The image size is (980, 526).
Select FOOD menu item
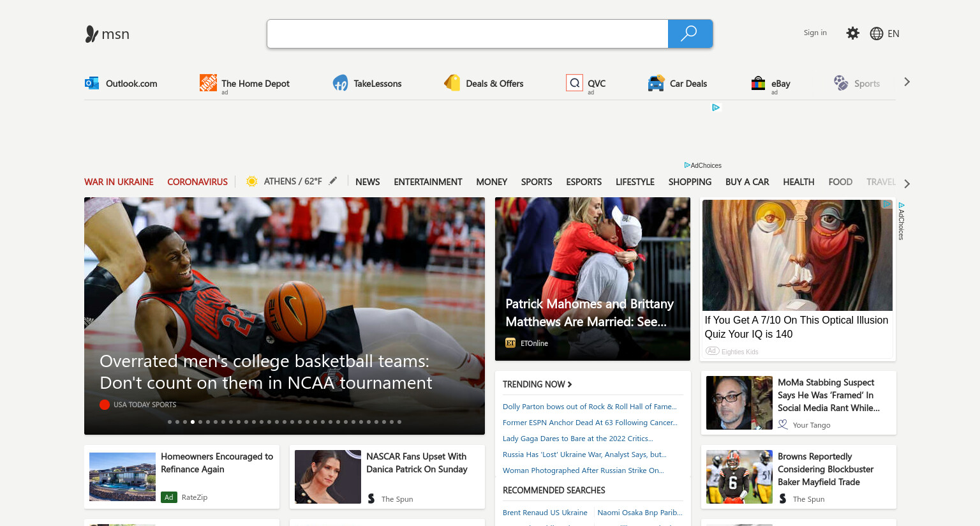tap(840, 182)
